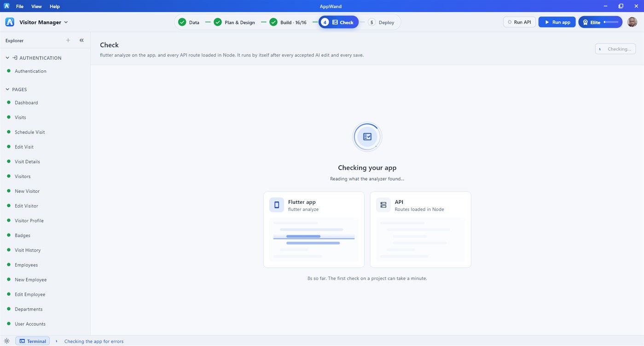
Task: Open the Dashboard page
Action: click(26, 103)
